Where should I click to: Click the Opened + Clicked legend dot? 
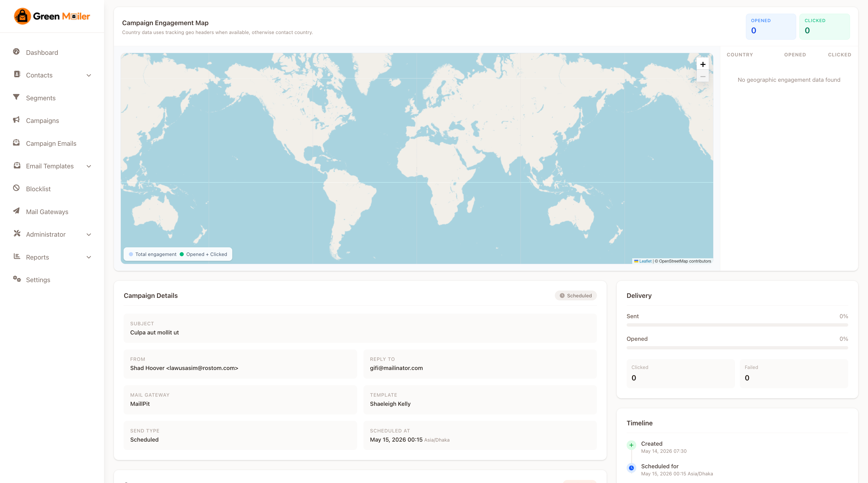(x=182, y=254)
